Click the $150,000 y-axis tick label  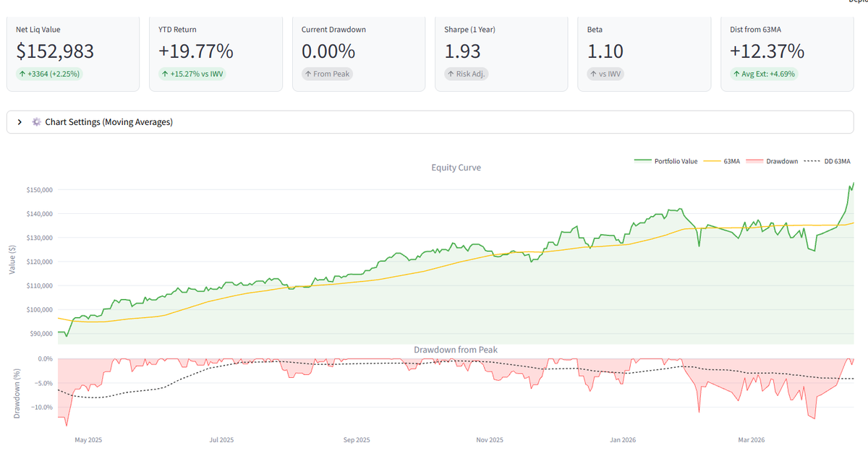[40, 190]
